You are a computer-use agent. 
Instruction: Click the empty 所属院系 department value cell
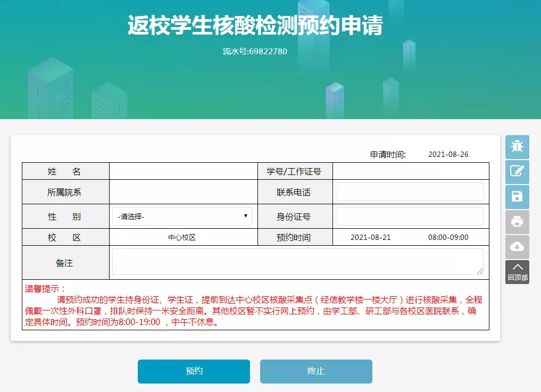click(x=183, y=192)
